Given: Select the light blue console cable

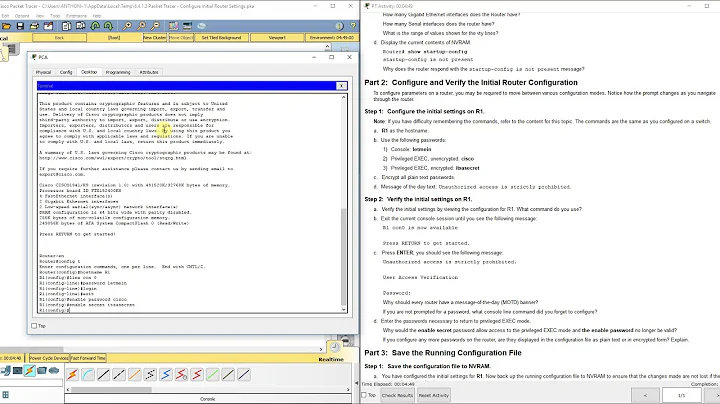Looking at the screenshot, I should coord(88,375).
